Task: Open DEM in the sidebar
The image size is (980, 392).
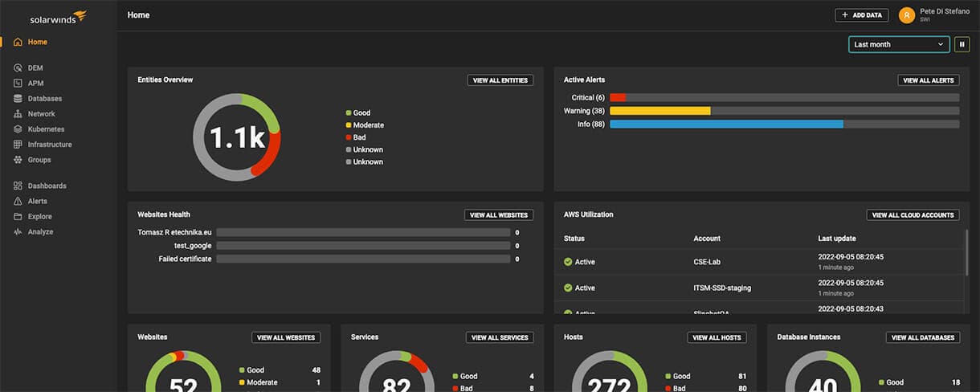Action: (x=35, y=68)
